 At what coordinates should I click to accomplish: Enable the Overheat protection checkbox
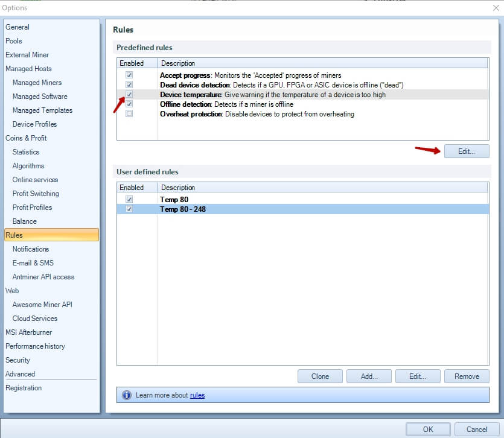pos(129,113)
